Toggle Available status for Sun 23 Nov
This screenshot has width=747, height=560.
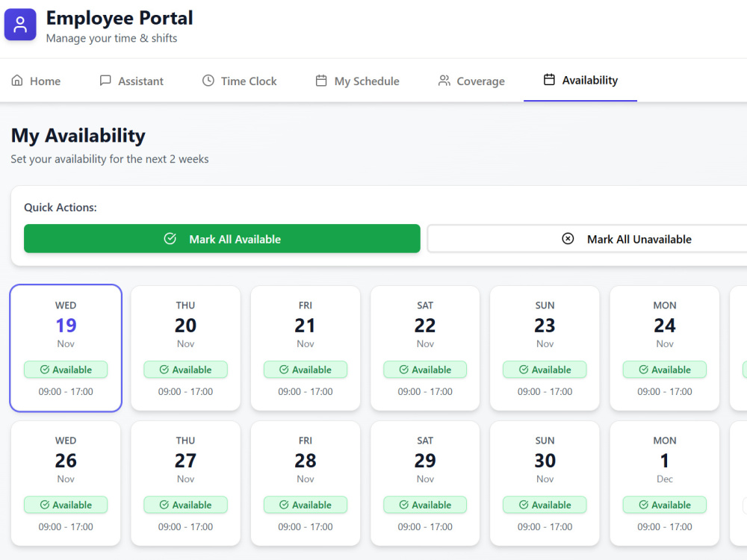545,370
